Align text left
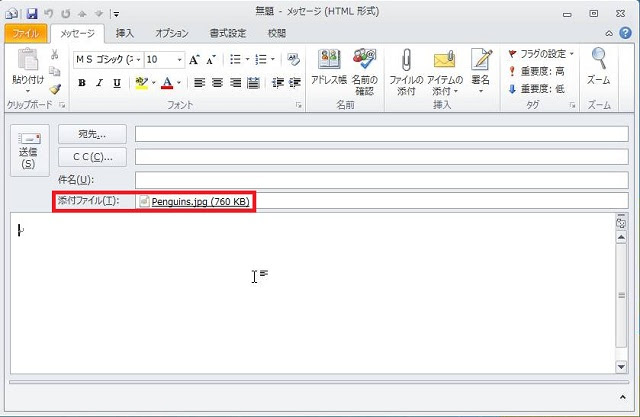The width and height of the screenshot is (640, 417). click(199, 83)
